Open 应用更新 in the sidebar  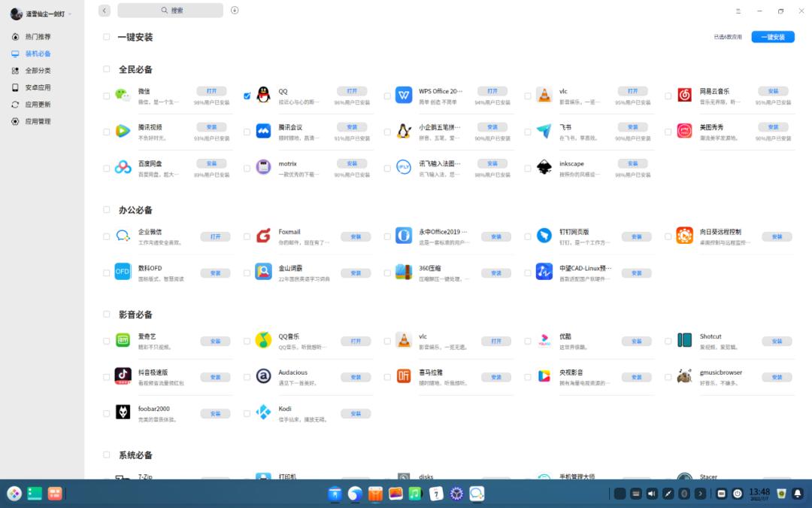click(x=38, y=104)
